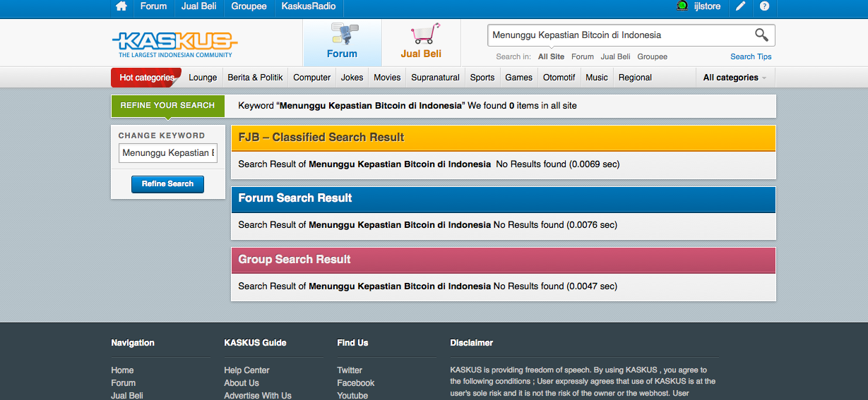Open the Help Center footer link
Image resolution: width=868 pixels, height=400 pixels.
246,370
